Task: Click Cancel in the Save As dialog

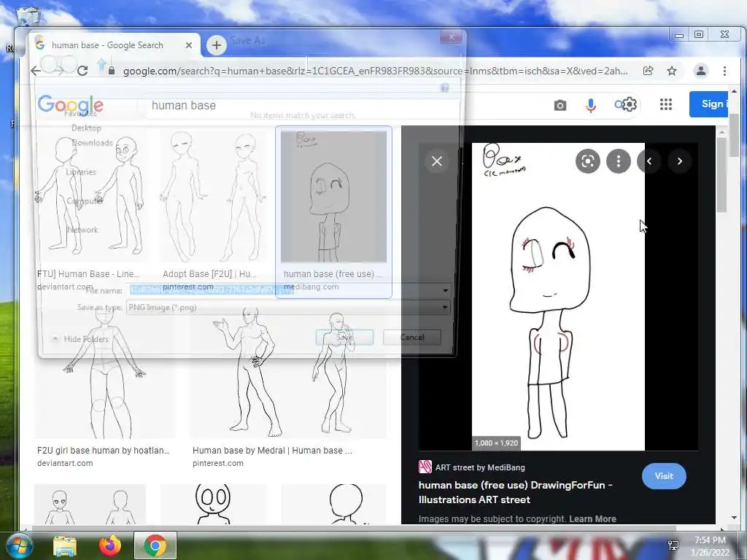Action: click(x=412, y=337)
